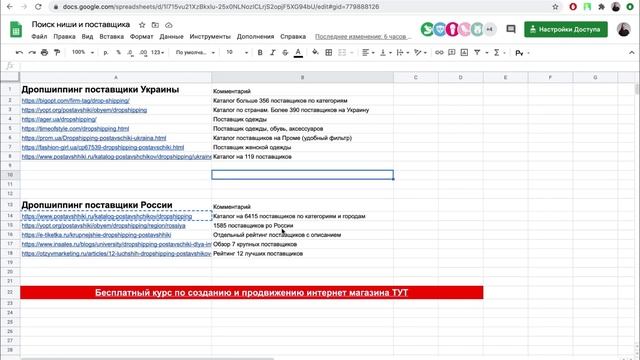Show the +4 additional collaborators
Viewport: 640px width, 360px height.
tap(489, 29)
